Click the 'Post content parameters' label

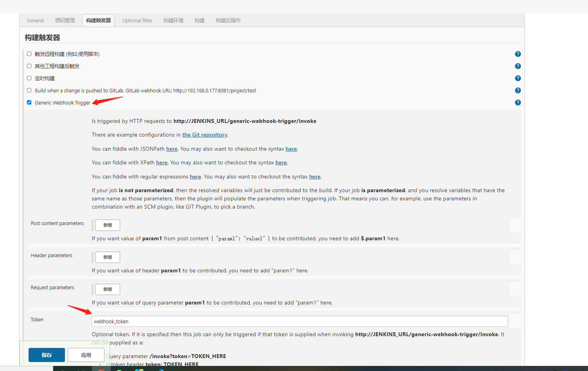[57, 223]
